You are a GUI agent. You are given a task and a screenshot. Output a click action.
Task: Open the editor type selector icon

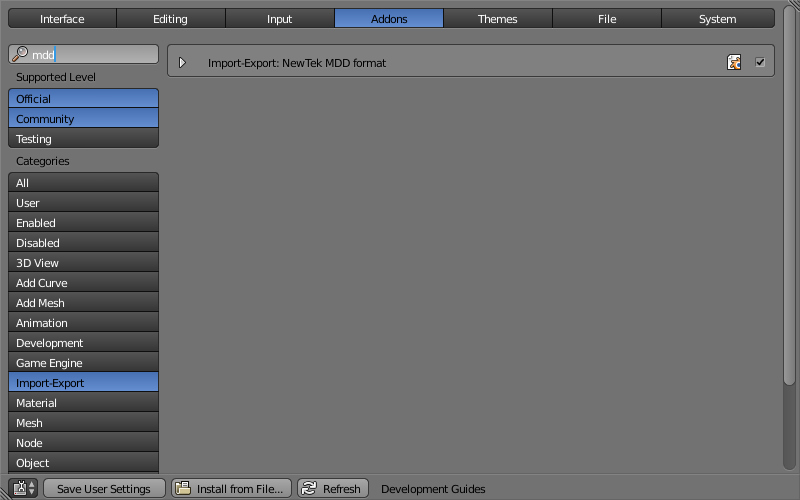[23, 488]
